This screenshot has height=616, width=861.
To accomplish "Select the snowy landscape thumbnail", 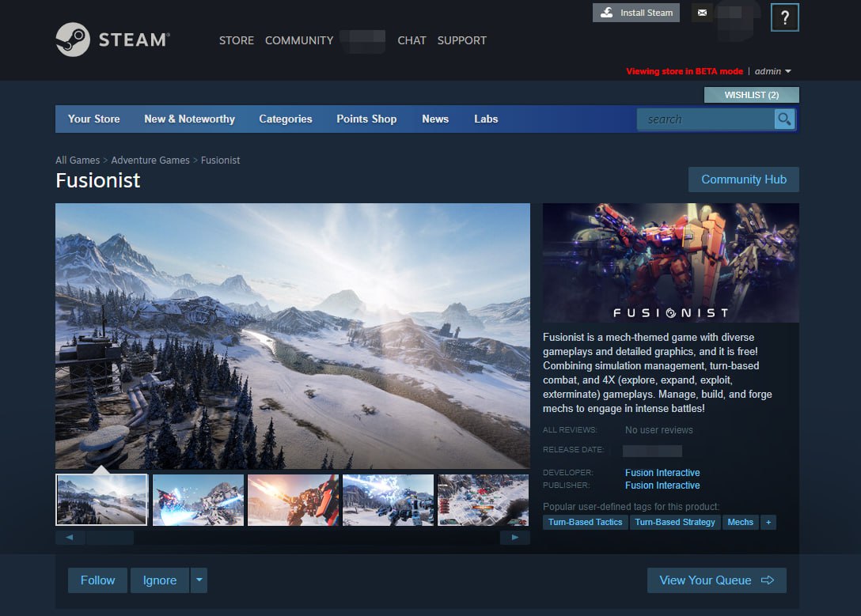I will pos(101,500).
